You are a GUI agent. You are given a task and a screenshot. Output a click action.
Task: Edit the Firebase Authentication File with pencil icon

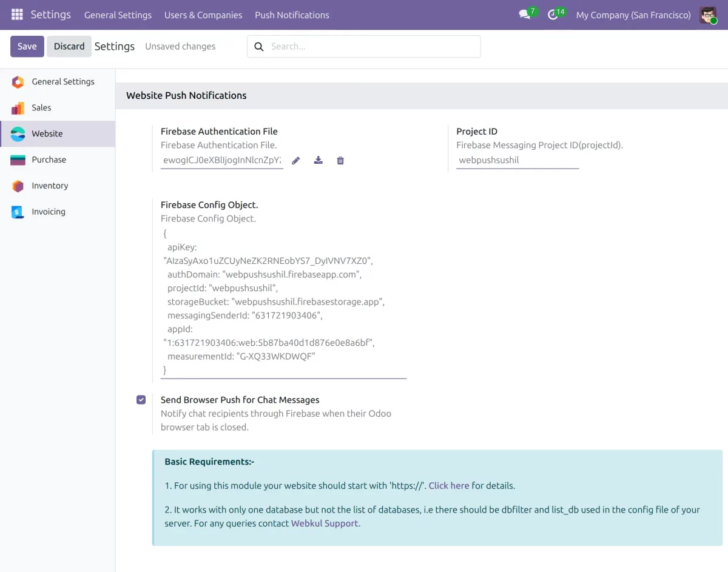(x=296, y=161)
